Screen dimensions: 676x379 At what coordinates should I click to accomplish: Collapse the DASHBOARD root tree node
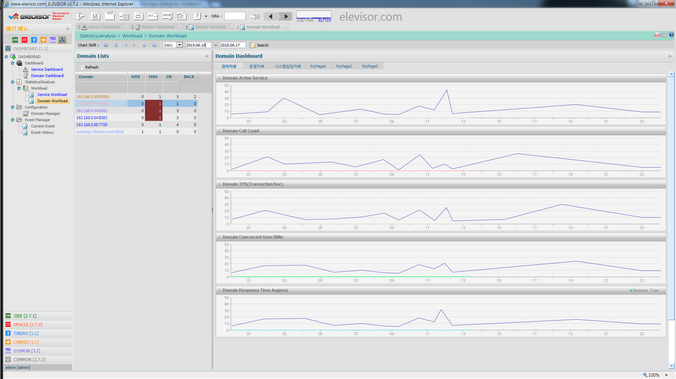[6, 56]
